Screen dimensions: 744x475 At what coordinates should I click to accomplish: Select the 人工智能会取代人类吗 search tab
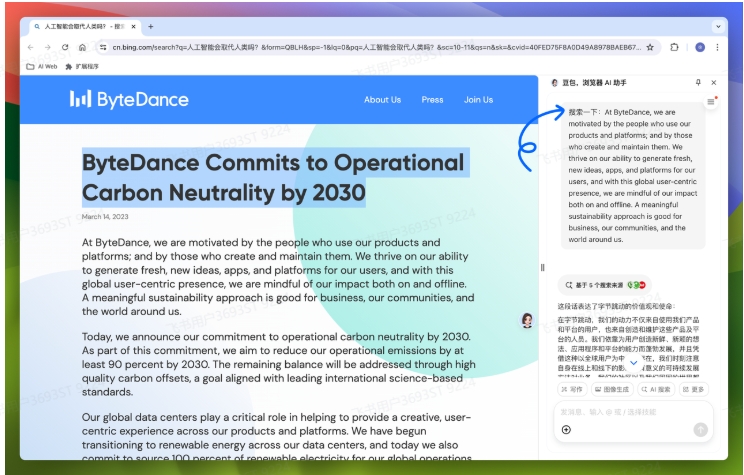pos(84,27)
